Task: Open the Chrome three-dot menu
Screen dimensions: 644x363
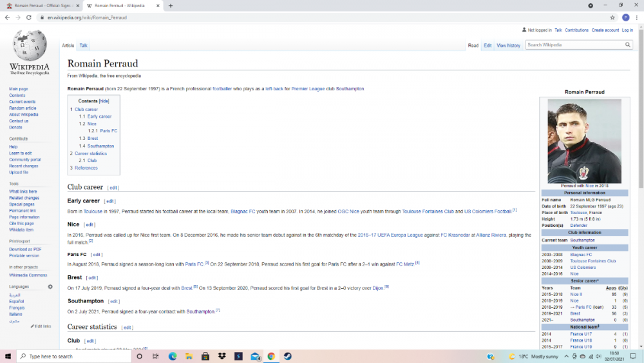Action: point(637,17)
